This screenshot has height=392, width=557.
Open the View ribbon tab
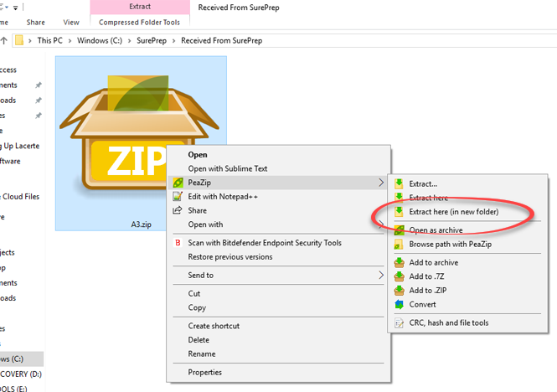coord(71,23)
